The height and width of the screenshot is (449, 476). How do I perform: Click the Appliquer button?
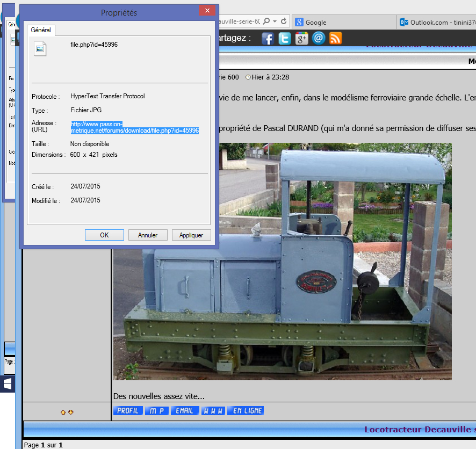[x=191, y=235]
